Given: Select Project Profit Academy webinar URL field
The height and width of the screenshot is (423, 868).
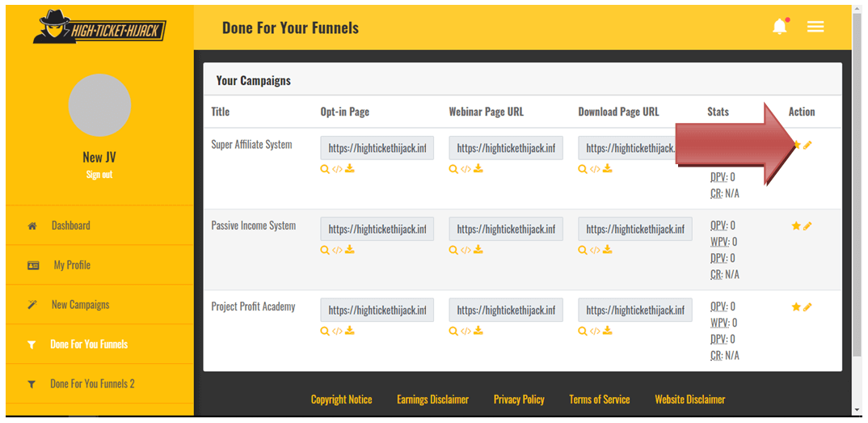Looking at the screenshot, I should tap(506, 310).
